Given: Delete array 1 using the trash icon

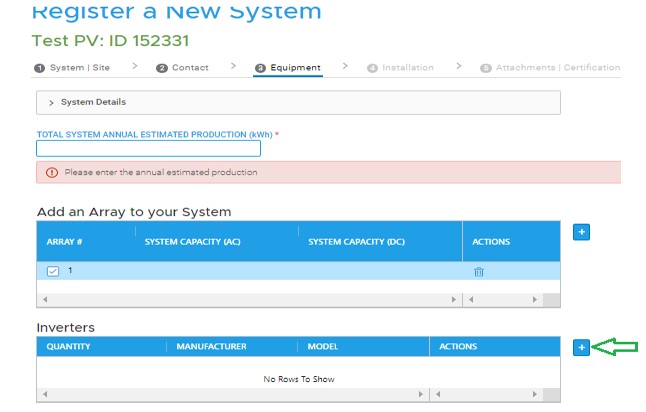Looking at the screenshot, I should click(x=478, y=272).
